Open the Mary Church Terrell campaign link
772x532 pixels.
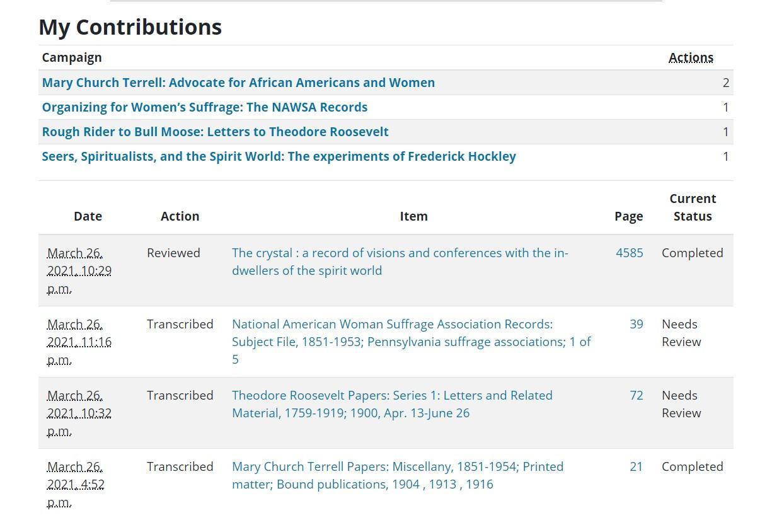[x=238, y=83]
